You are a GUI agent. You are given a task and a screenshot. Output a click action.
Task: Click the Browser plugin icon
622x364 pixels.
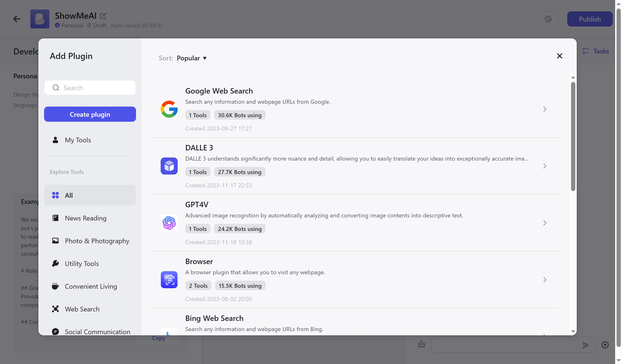tap(169, 279)
